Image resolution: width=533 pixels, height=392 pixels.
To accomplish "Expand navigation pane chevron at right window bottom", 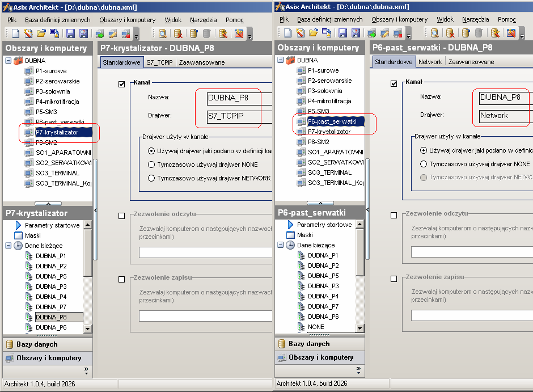I will coord(358,370).
